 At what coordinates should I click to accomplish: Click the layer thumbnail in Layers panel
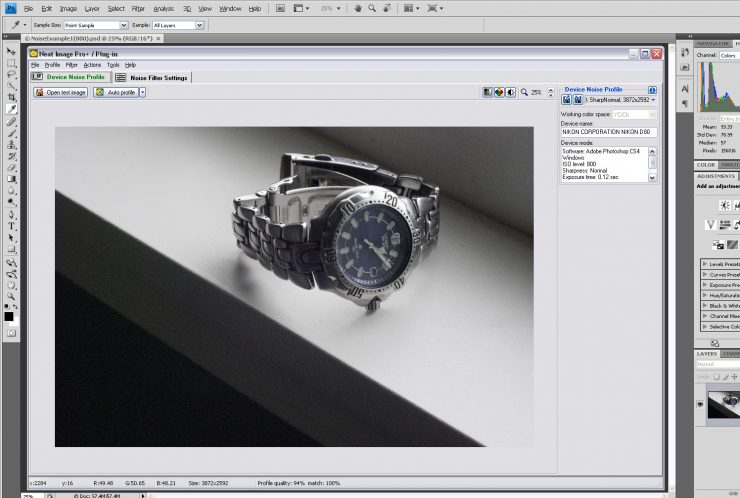(x=724, y=405)
